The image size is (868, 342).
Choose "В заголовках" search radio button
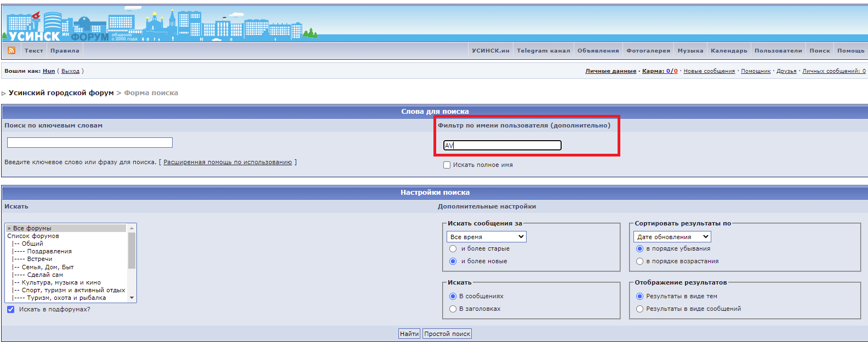(453, 309)
